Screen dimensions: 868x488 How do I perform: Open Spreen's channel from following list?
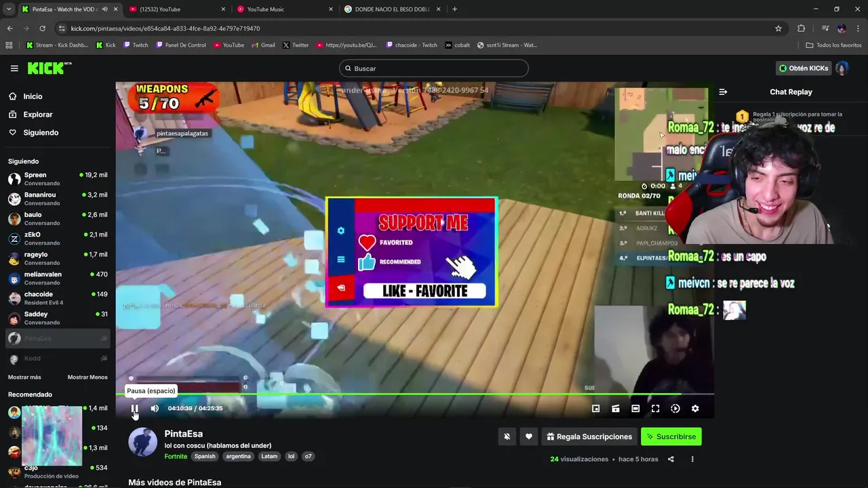(58, 179)
